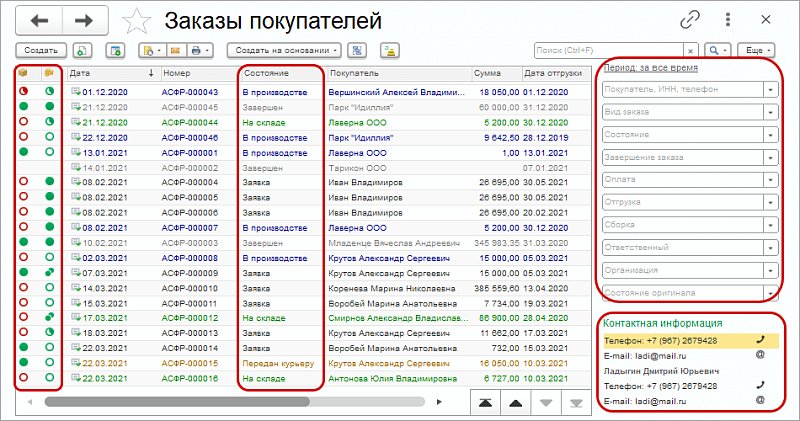
Task: Click the envelope send-mail toolbar icon
Action: click(x=176, y=51)
